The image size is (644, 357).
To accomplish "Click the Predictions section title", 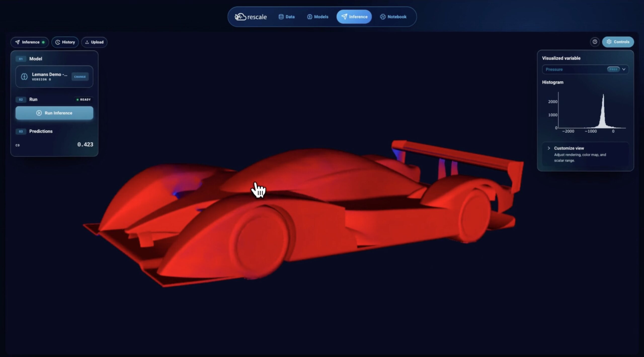I will pyautogui.click(x=41, y=131).
